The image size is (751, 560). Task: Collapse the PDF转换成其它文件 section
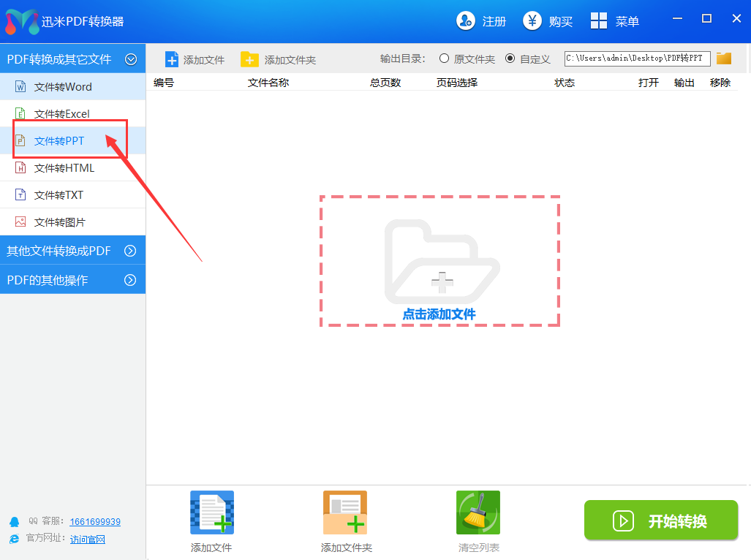pyautogui.click(x=131, y=59)
